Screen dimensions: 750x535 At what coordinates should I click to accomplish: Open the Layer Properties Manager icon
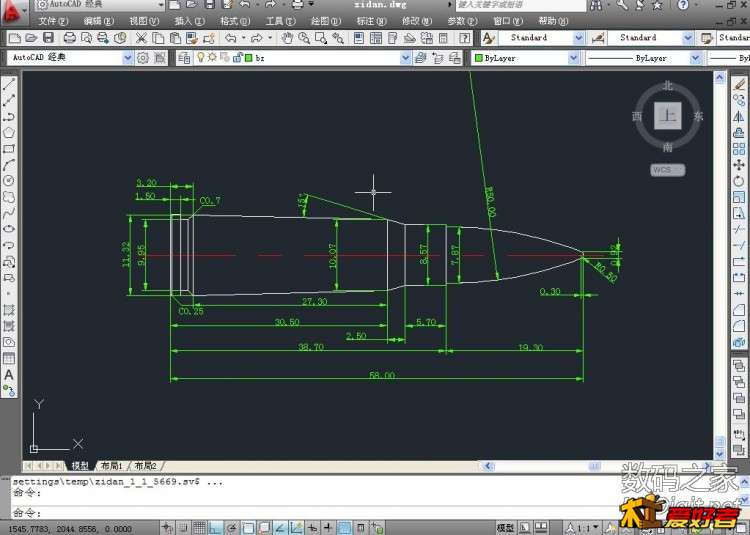[x=184, y=58]
